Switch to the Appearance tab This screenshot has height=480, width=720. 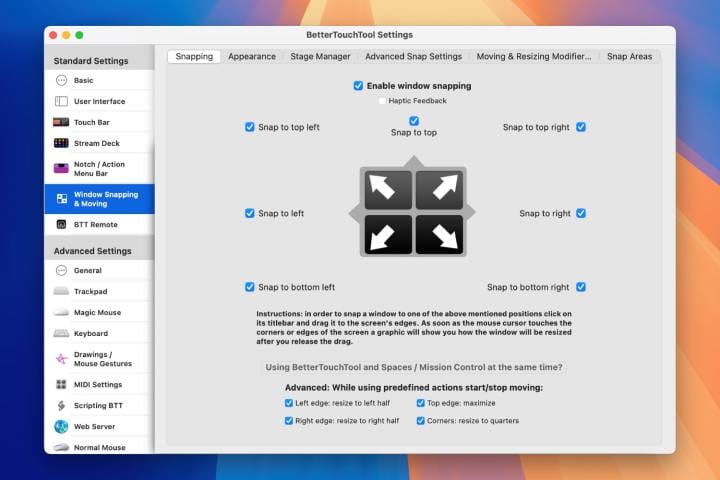(x=252, y=57)
